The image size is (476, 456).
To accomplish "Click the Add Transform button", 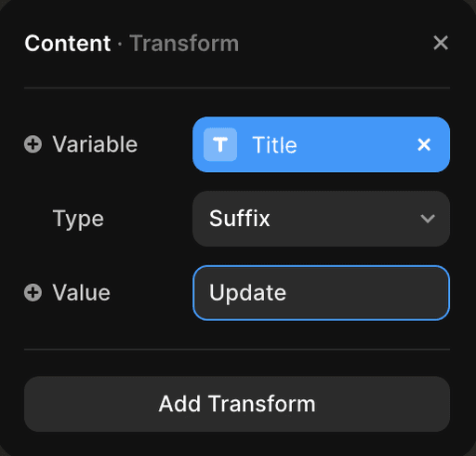I will point(237,404).
